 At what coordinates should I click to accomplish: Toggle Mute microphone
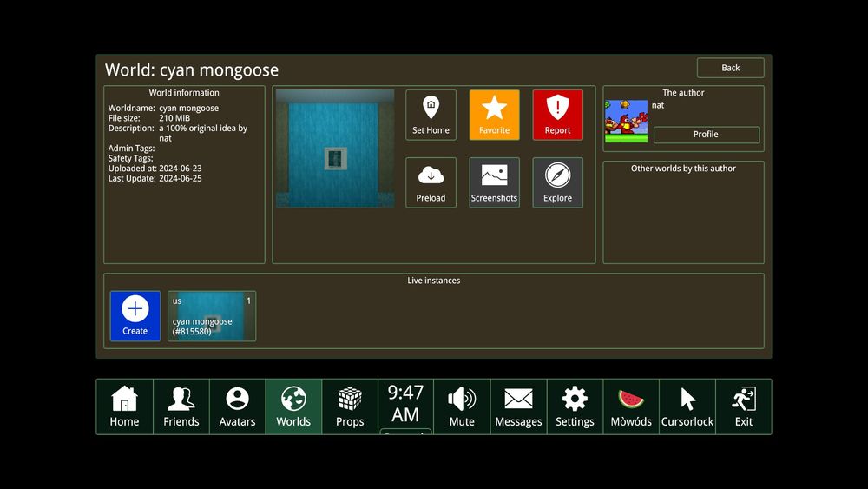pyautogui.click(x=462, y=406)
